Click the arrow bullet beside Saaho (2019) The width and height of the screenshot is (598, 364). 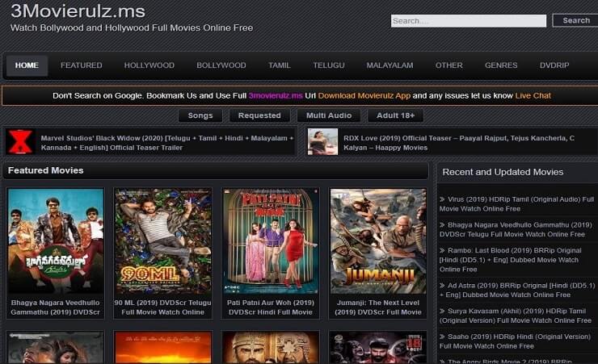point(442,337)
